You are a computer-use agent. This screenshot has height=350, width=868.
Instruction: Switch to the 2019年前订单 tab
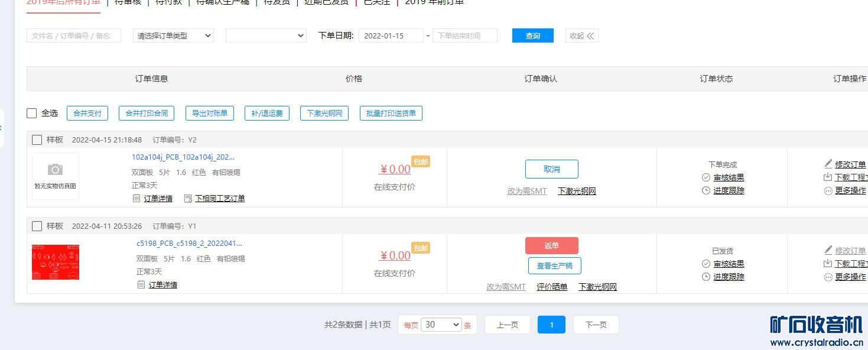[434, 2]
